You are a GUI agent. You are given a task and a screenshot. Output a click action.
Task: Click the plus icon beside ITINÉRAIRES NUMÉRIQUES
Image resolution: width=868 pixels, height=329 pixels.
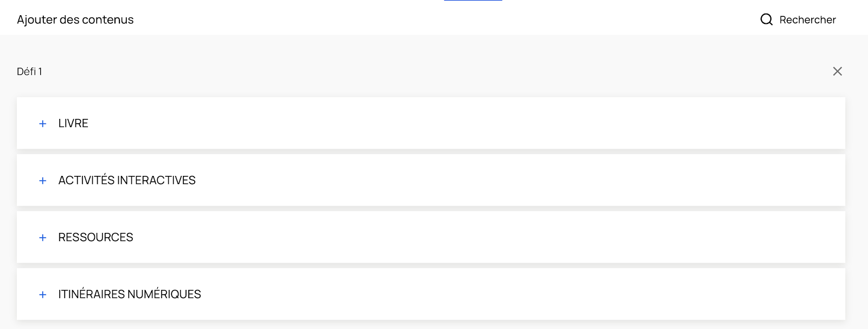43,295
